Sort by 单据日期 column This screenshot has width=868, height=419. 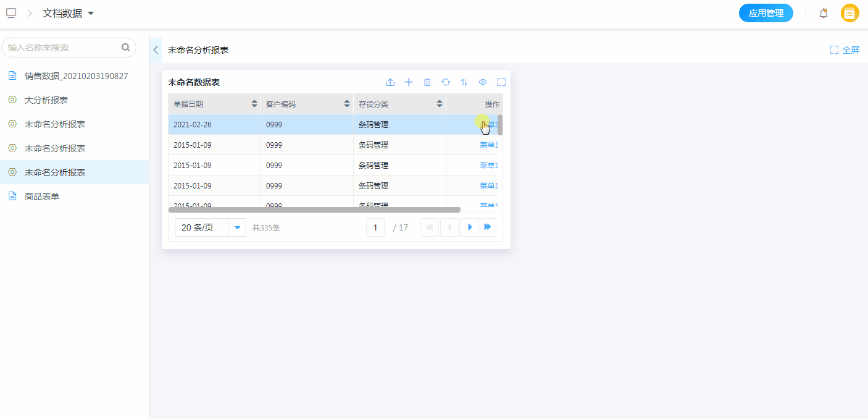pos(254,104)
